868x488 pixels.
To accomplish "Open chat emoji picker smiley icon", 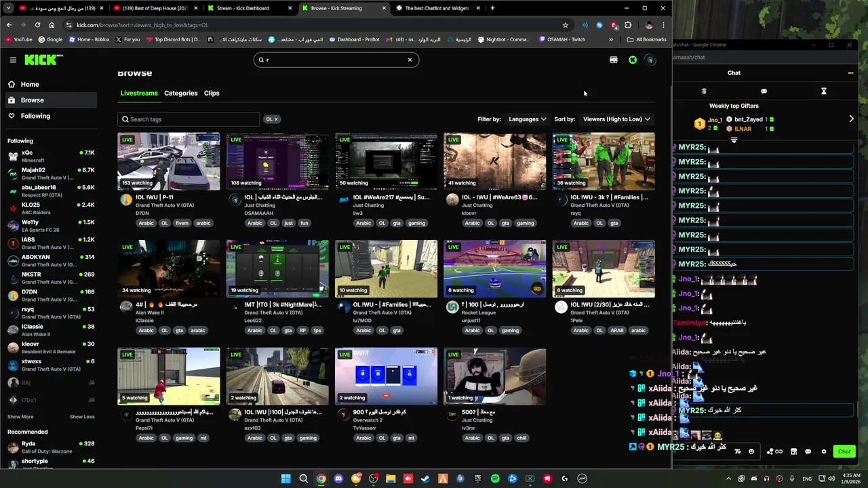I will point(751,451).
